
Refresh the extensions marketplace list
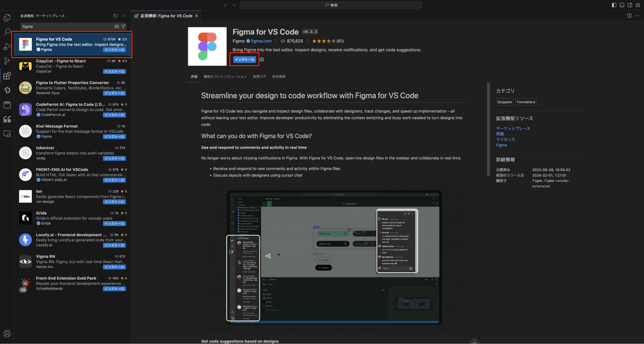pyautogui.click(x=115, y=16)
